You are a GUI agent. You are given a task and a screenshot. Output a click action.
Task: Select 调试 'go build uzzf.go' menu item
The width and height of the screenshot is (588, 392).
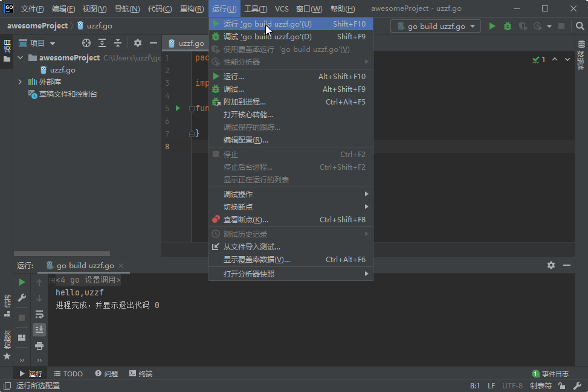tap(291, 37)
